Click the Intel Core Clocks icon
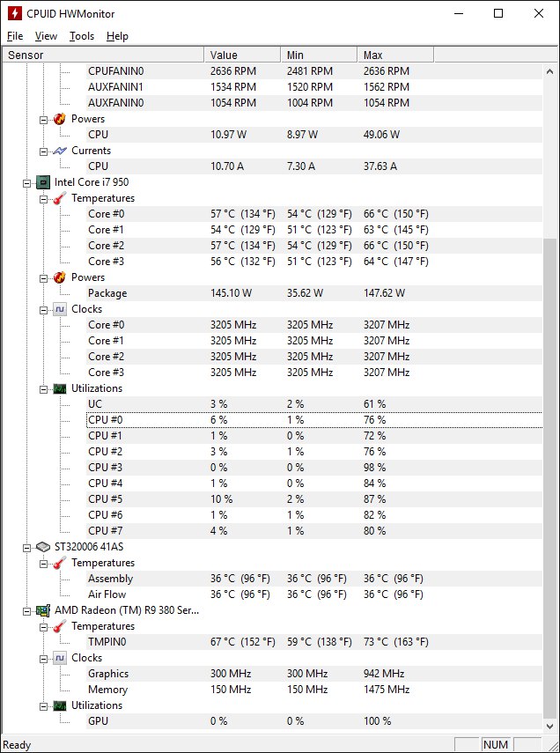 coord(59,309)
